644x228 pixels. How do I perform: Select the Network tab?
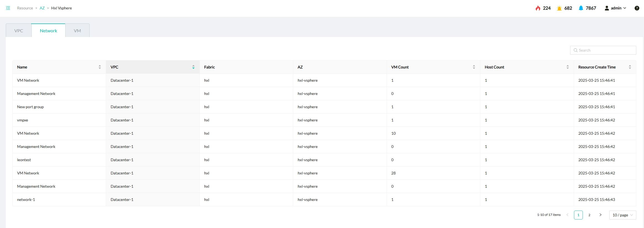pos(48,31)
